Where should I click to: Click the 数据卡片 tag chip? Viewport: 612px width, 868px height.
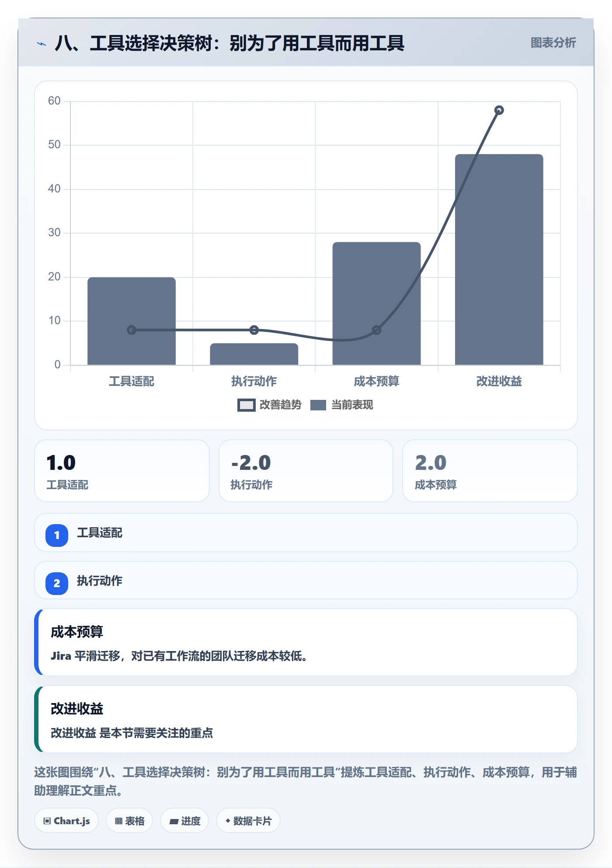[248, 821]
